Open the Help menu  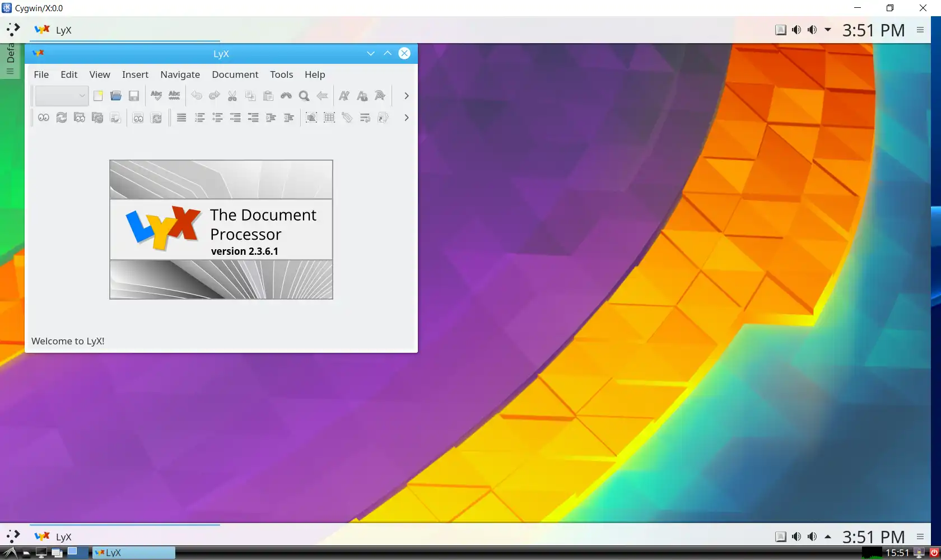pyautogui.click(x=315, y=74)
